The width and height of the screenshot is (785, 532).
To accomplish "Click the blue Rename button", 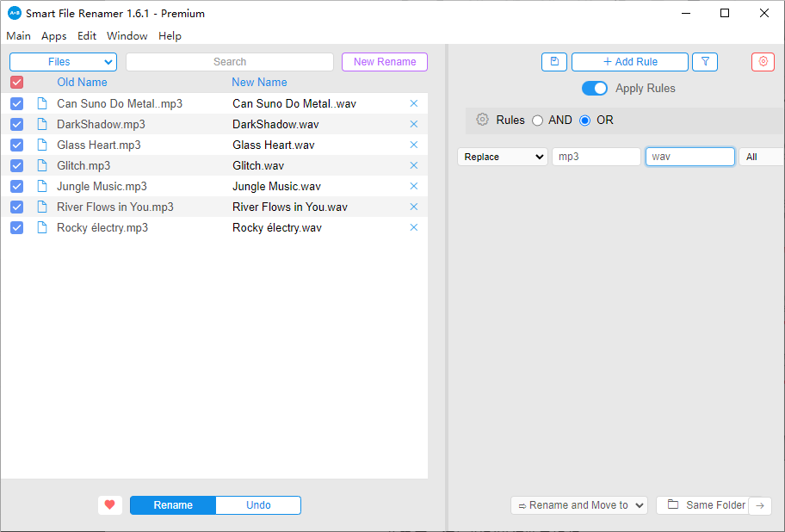I will tap(173, 505).
